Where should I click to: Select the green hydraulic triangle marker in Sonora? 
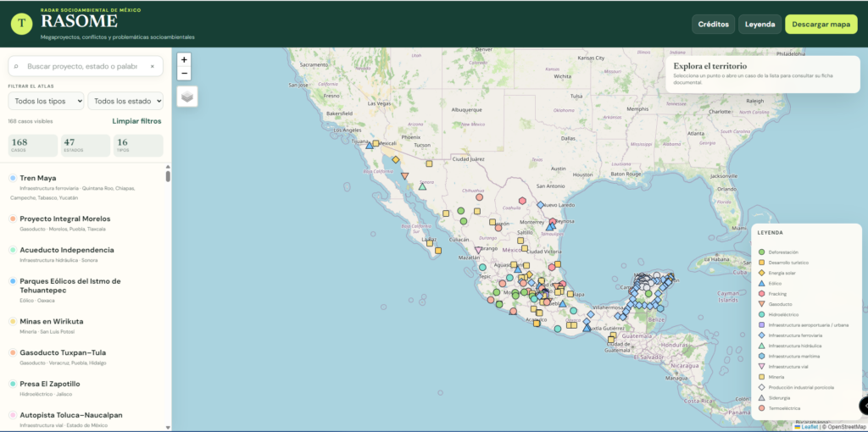point(422,186)
